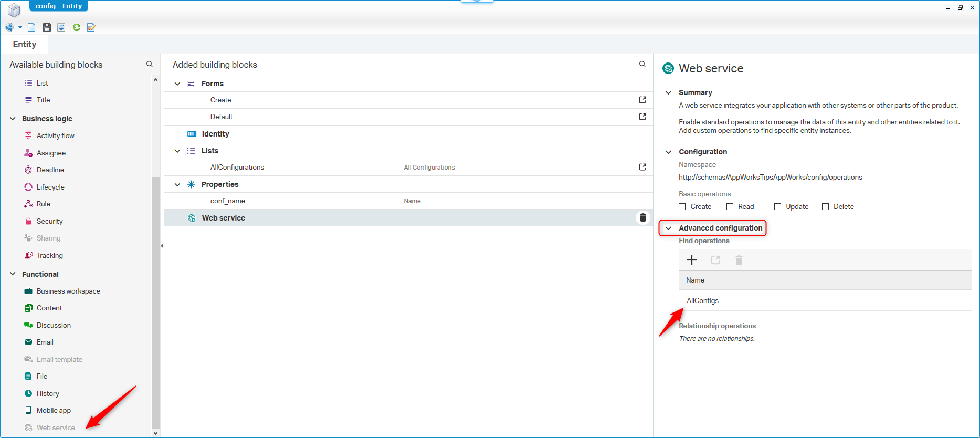Click the left panel collapse splitter arrow
This screenshot has width=980, height=438.
pos(162,246)
